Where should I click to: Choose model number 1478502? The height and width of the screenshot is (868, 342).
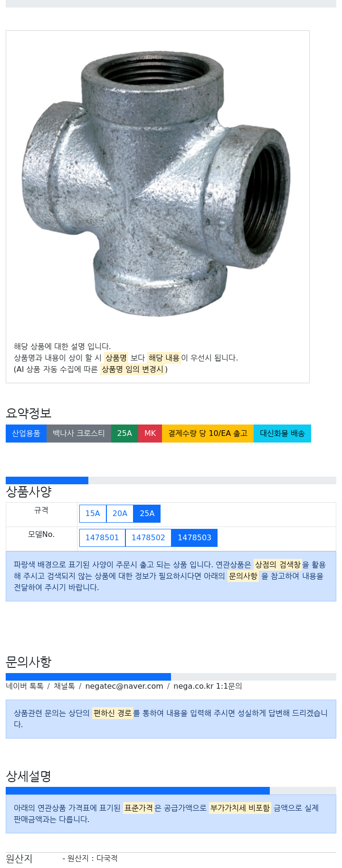(x=148, y=537)
